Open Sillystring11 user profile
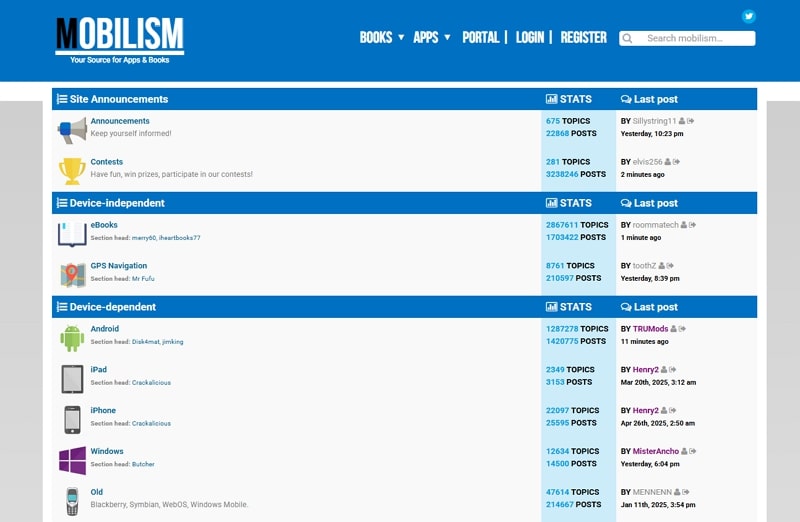Screen dimensions: 800x522 click(x=654, y=121)
